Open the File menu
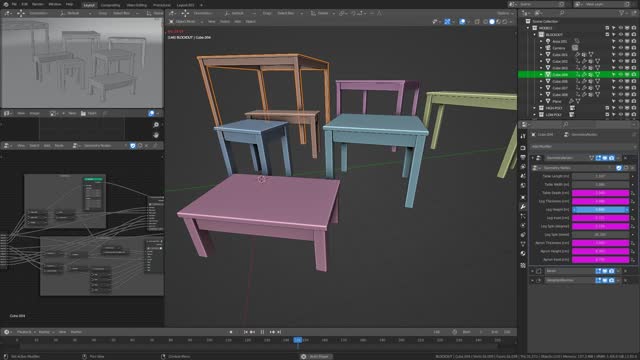 click(x=14, y=4)
